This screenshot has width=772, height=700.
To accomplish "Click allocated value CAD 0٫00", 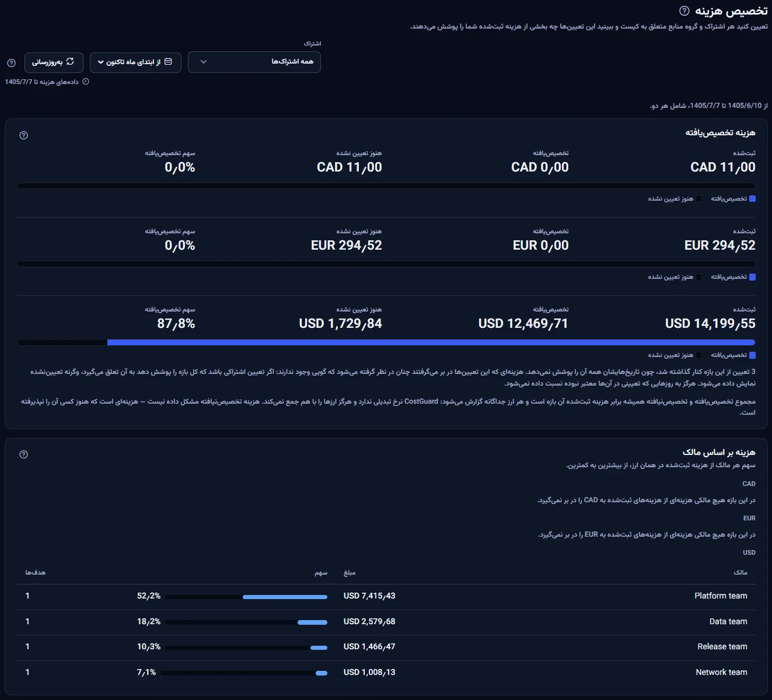I will coord(540,167).
